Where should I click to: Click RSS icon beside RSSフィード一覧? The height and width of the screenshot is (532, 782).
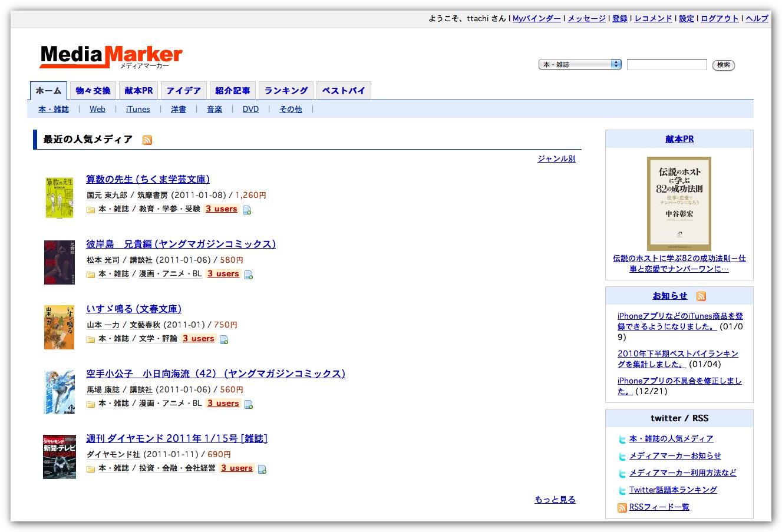click(622, 507)
